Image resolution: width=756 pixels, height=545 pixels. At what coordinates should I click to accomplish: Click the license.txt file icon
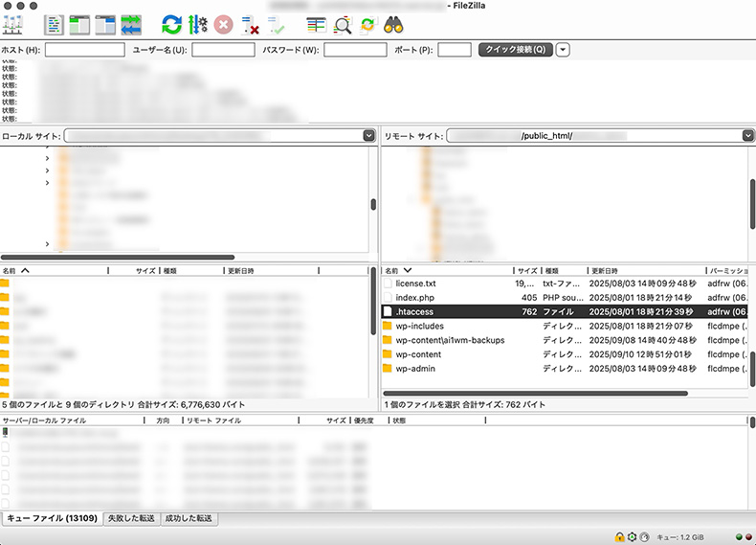point(388,284)
